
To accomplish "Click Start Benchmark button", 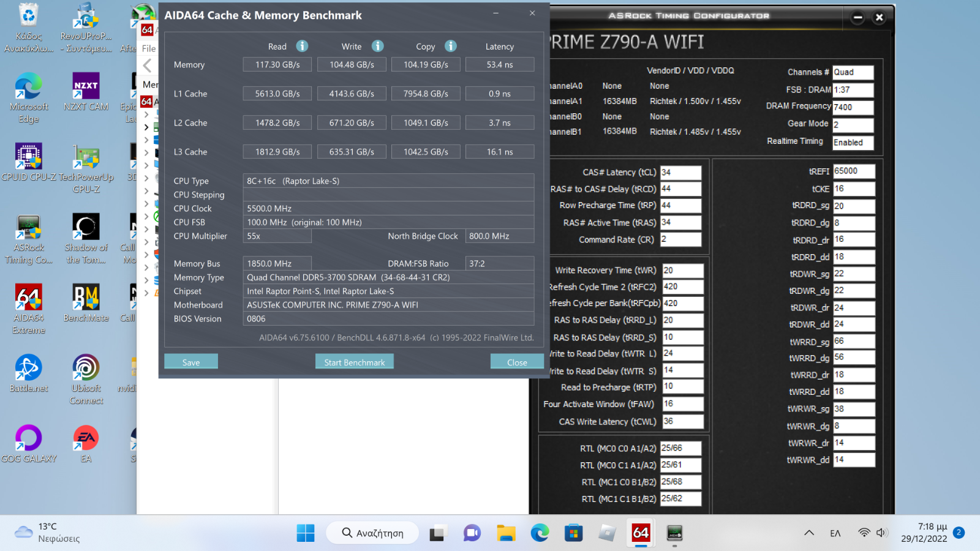I will click(x=355, y=362).
